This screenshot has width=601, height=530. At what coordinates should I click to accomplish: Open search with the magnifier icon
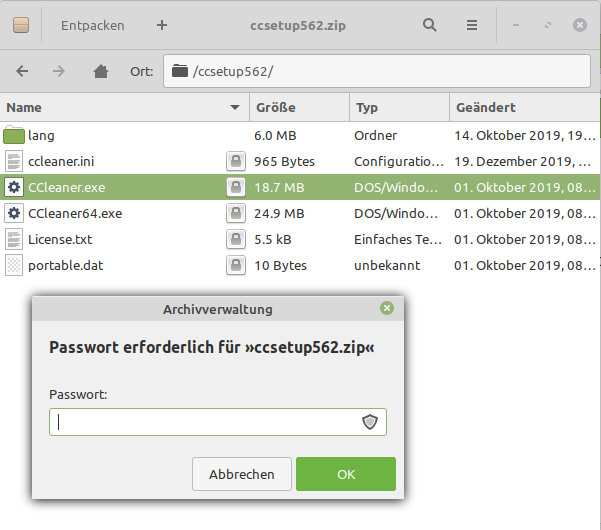pos(430,25)
